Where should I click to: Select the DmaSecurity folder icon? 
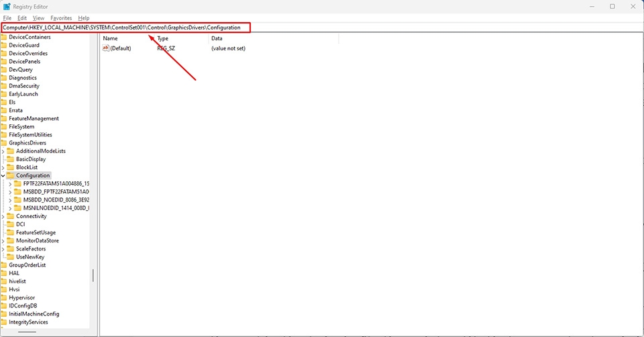(4, 86)
